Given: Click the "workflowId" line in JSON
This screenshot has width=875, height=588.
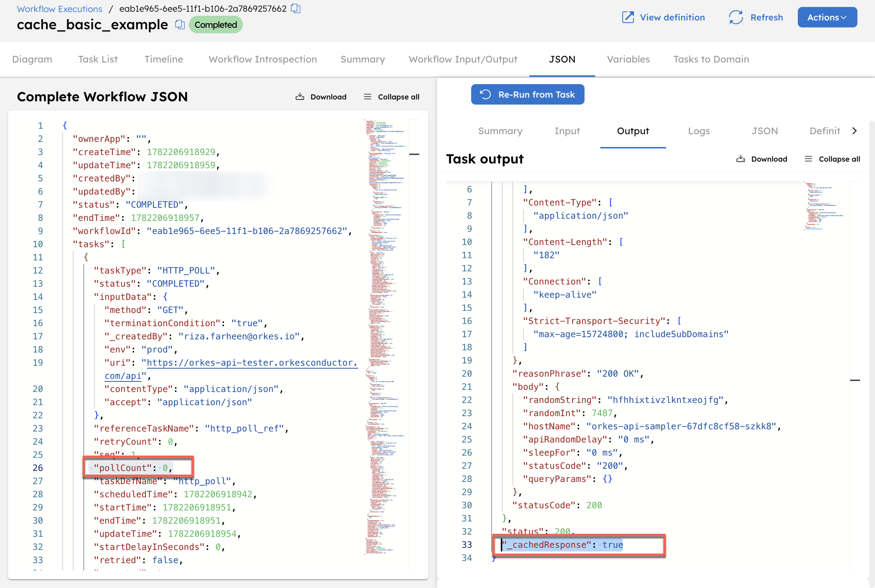Looking at the screenshot, I should click(212, 231).
